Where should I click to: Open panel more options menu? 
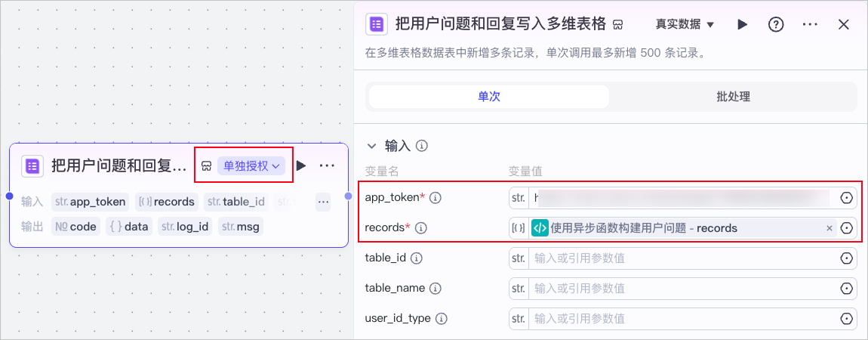pyautogui.click(x=810, y=24)
